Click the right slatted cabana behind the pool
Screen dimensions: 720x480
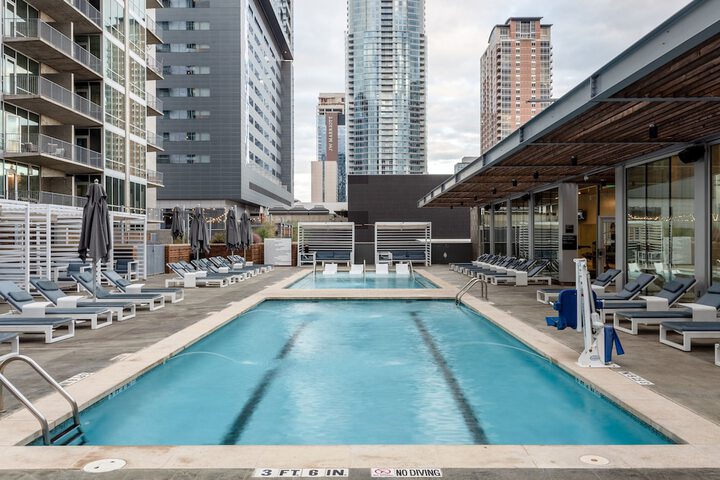[403, 243]
